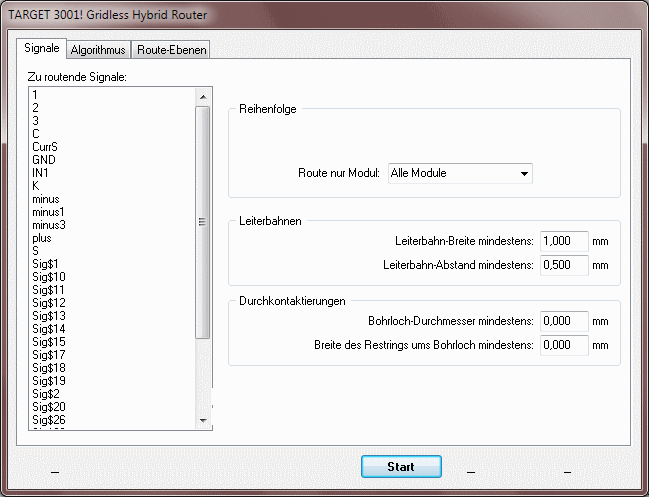Click the signal list scroll-down arrow
Viewport: 649px width, 497px height.
(203, 420)
